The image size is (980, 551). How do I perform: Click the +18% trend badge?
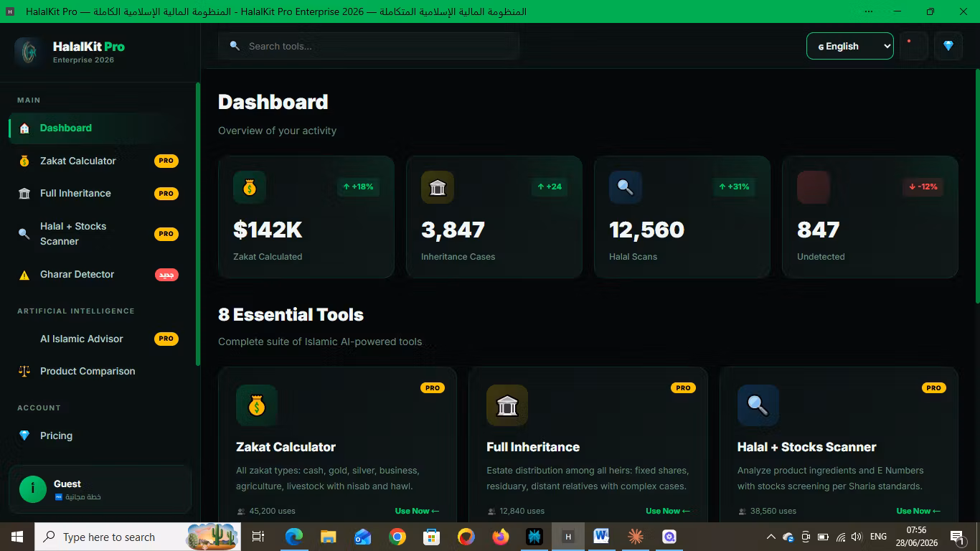(x=359, y=187)
